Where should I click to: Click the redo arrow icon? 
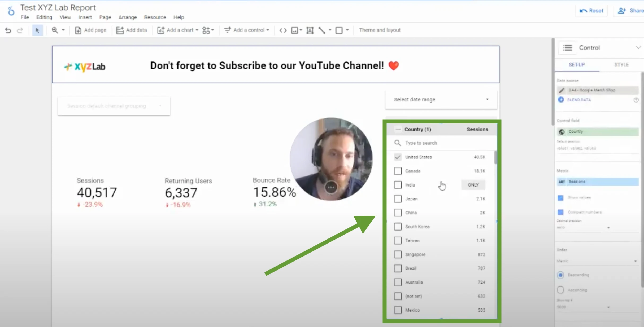20,30
